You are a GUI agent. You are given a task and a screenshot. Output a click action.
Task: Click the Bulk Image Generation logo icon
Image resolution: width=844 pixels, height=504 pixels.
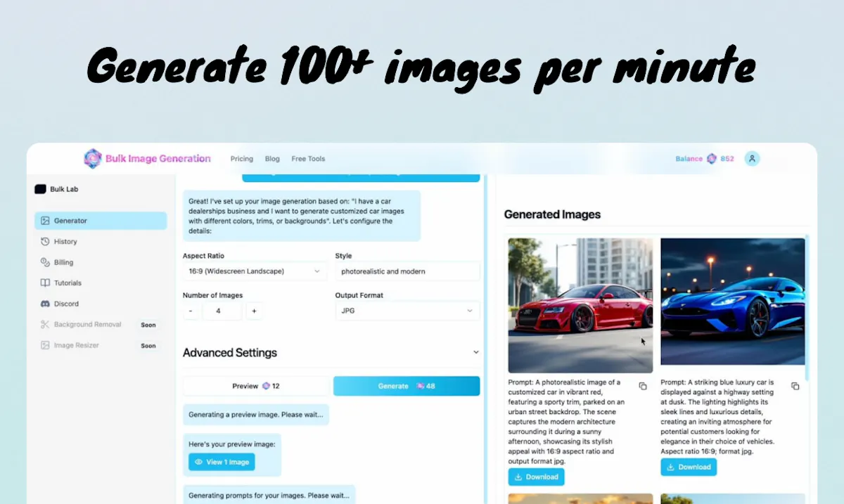coord(93,159)
